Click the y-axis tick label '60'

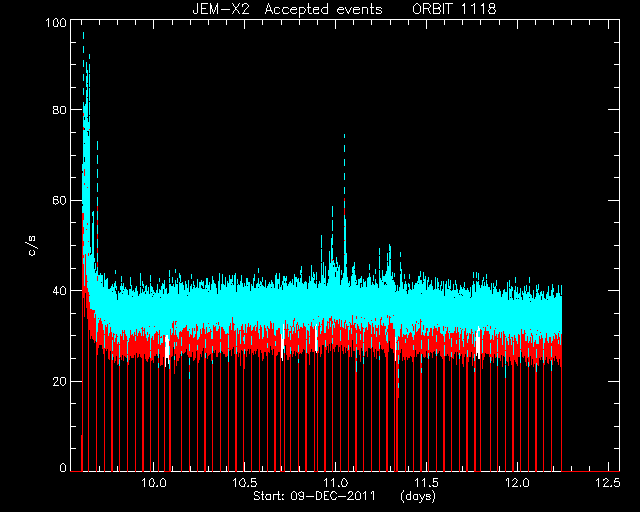(x=60, y=200)
